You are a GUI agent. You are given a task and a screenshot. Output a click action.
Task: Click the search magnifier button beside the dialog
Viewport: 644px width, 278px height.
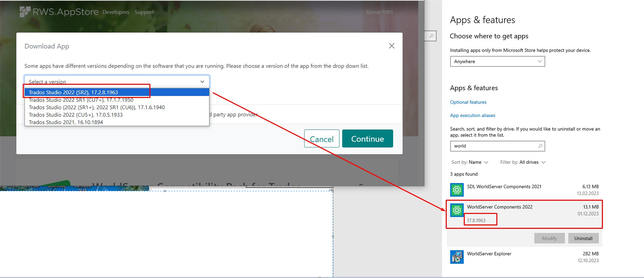[431, 36]
